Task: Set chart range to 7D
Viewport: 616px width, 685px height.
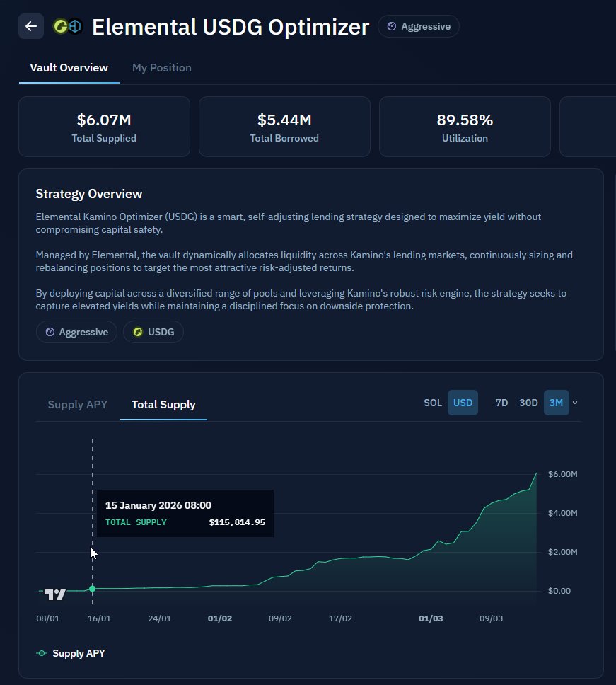Action: pyautogui.click(x=501, y=403)
